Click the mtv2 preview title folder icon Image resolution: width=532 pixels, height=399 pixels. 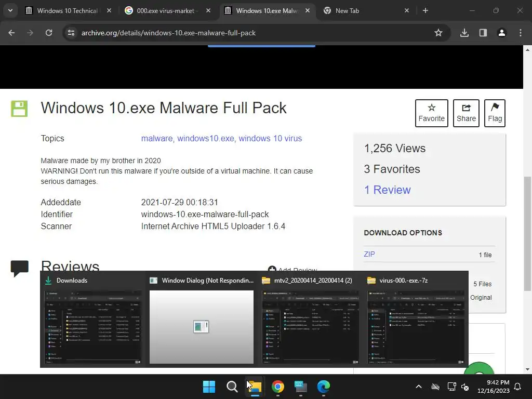point(266,280)
